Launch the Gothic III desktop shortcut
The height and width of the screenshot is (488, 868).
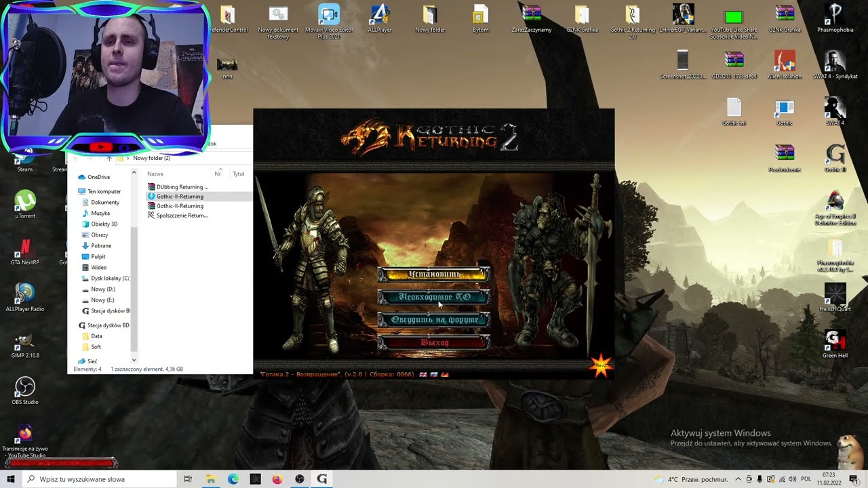(x=835, y=159)
